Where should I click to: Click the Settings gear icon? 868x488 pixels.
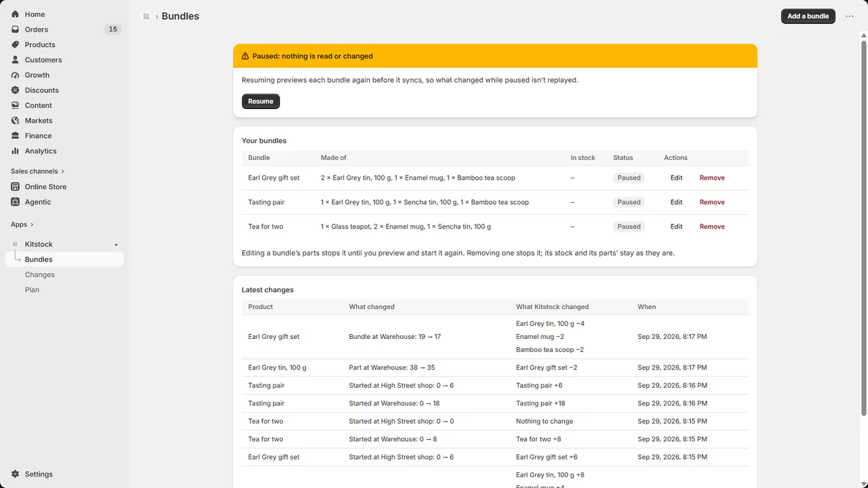click(15, 474)
